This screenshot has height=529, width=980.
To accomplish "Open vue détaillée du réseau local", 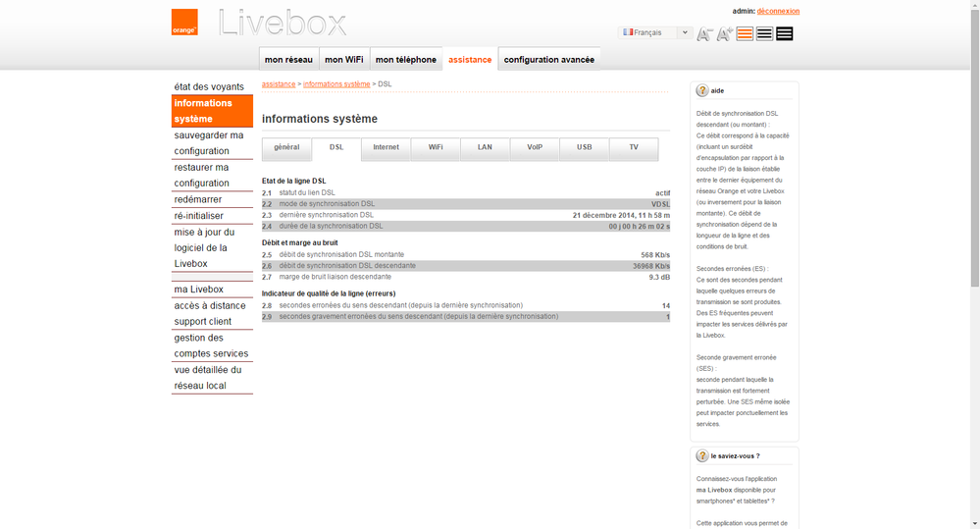I will 212,378.
